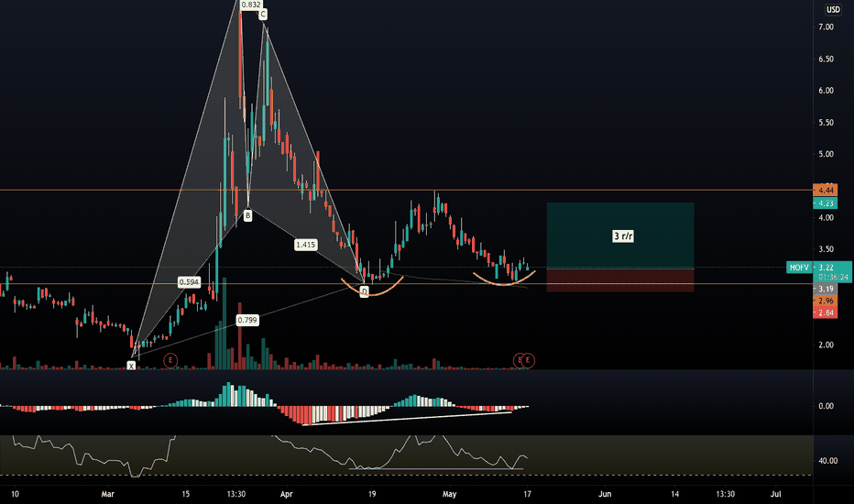Select harmonic pattern point B label
Viewport: 854px width, 504px height.
pos(247,215)
